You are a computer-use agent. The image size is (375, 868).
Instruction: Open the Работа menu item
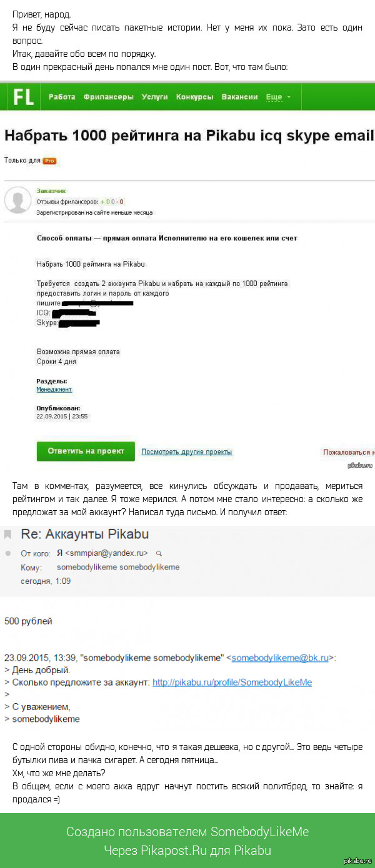click(62, 97)
